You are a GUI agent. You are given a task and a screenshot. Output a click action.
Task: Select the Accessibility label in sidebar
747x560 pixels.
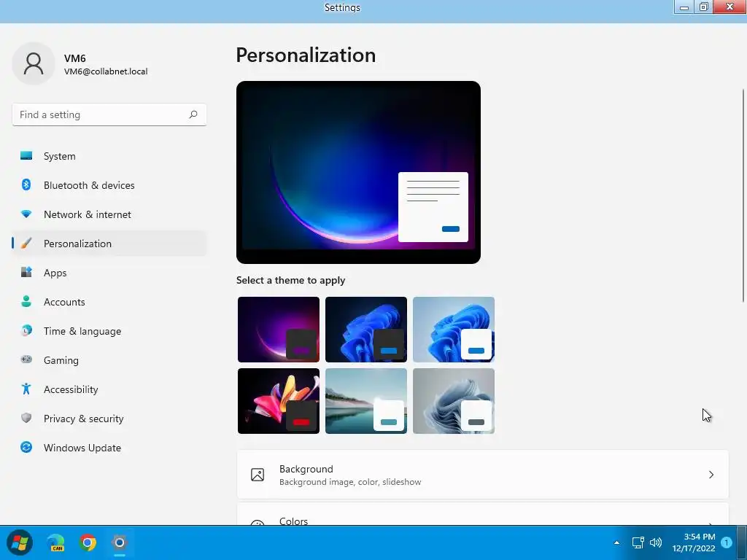71,389
